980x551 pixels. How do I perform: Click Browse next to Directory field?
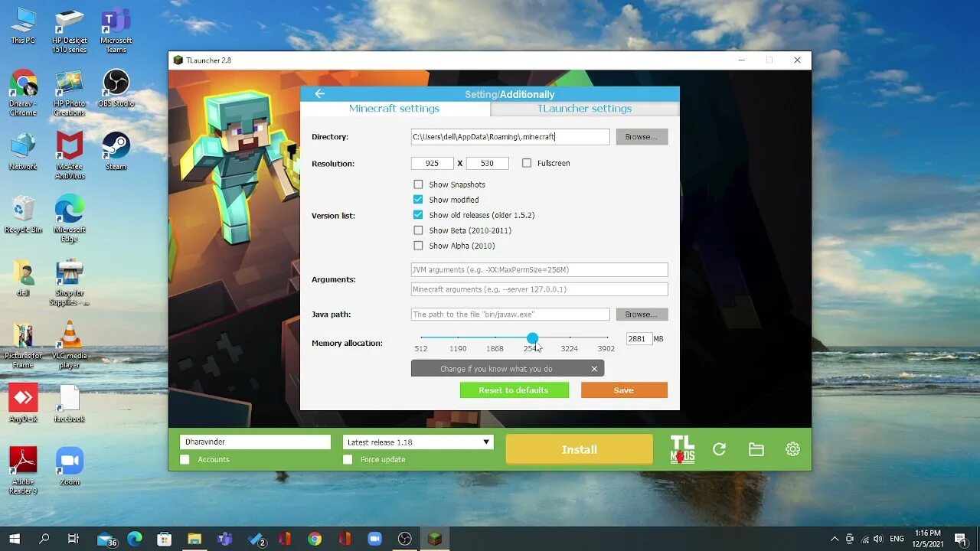coord(642,136)
